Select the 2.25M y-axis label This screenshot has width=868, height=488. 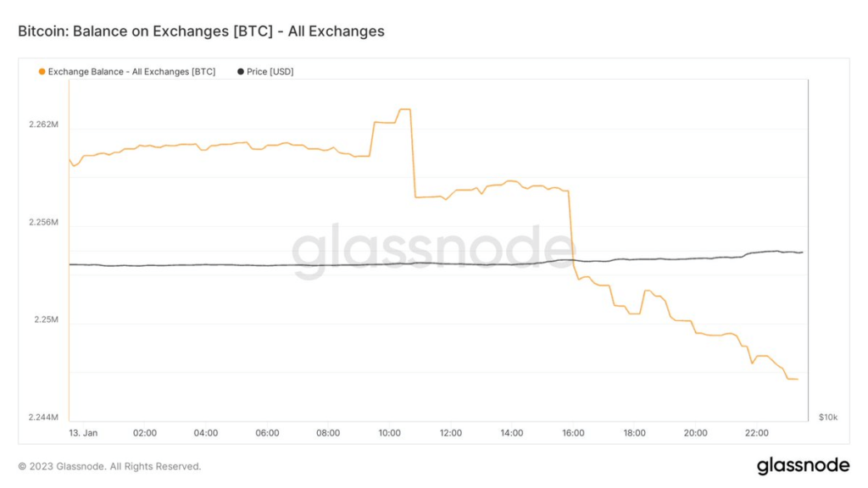46,319
